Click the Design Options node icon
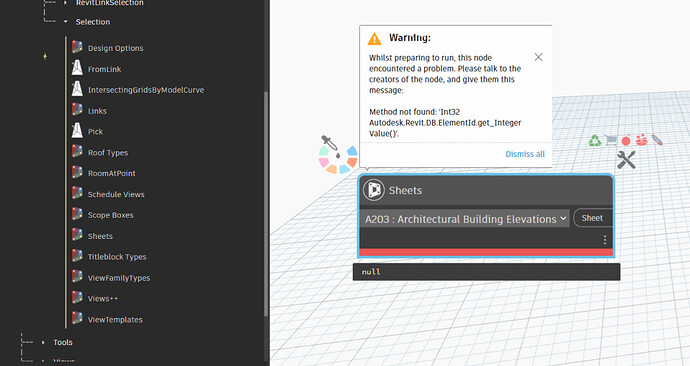This screenshot has width=690, height=366. [77, 48]
